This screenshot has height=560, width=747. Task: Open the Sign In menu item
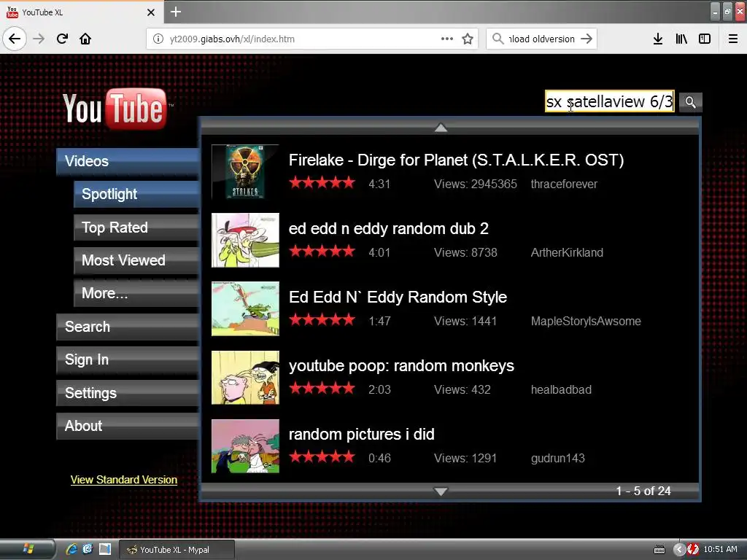[127, 360]
